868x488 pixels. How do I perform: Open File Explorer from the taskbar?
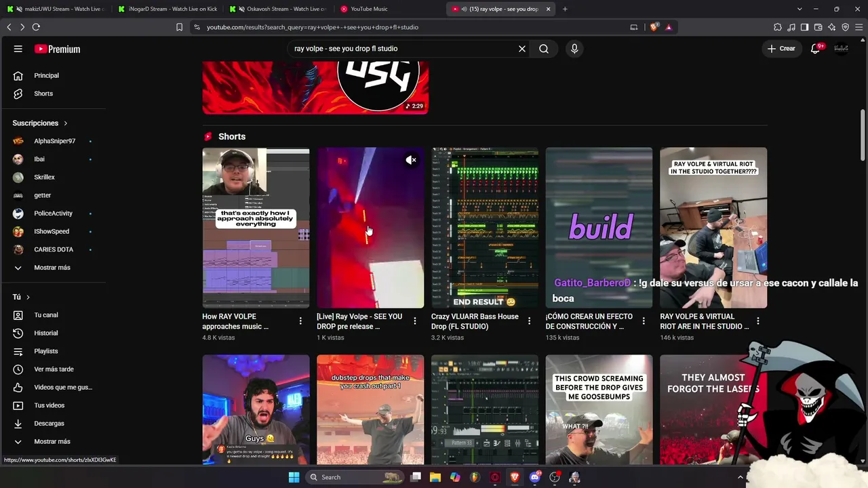[x=435, y=477]
